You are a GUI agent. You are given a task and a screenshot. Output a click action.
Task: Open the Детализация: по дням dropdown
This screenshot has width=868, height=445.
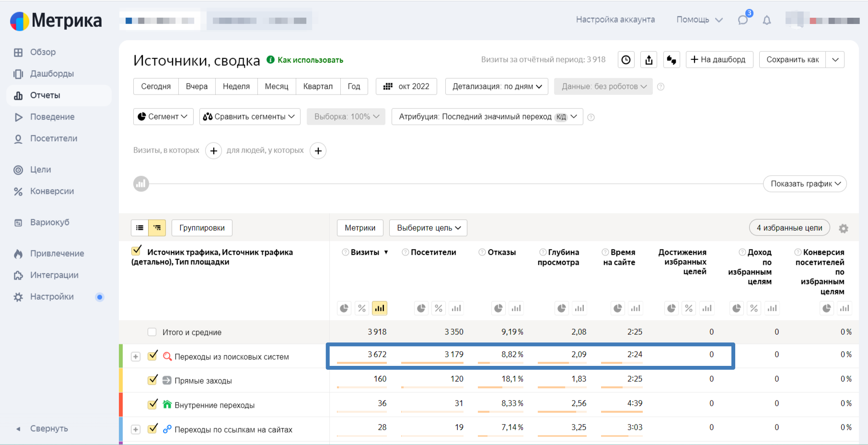[497, 86]
